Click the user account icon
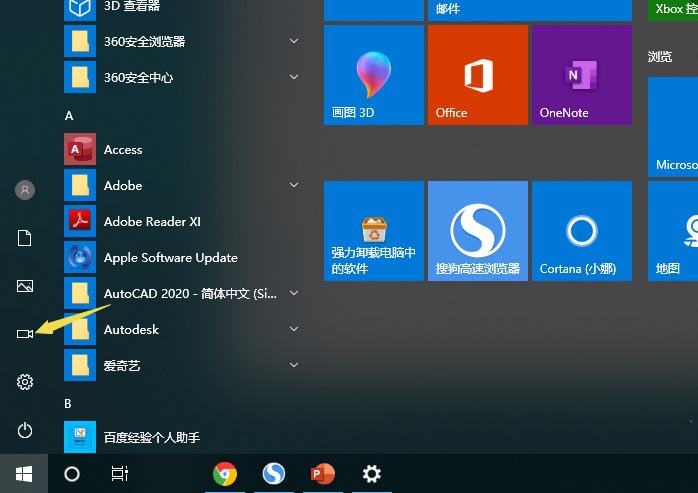 tap(25, 190)
